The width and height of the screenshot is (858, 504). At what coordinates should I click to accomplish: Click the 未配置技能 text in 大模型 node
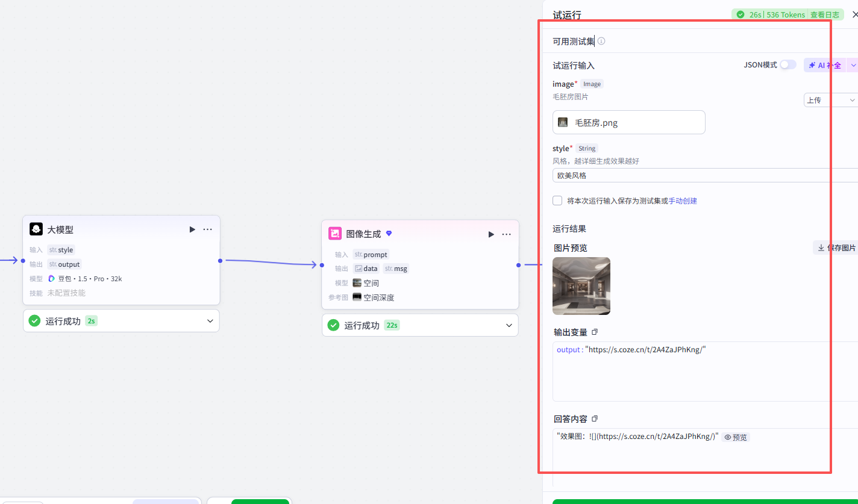click(x=66, y=293)
